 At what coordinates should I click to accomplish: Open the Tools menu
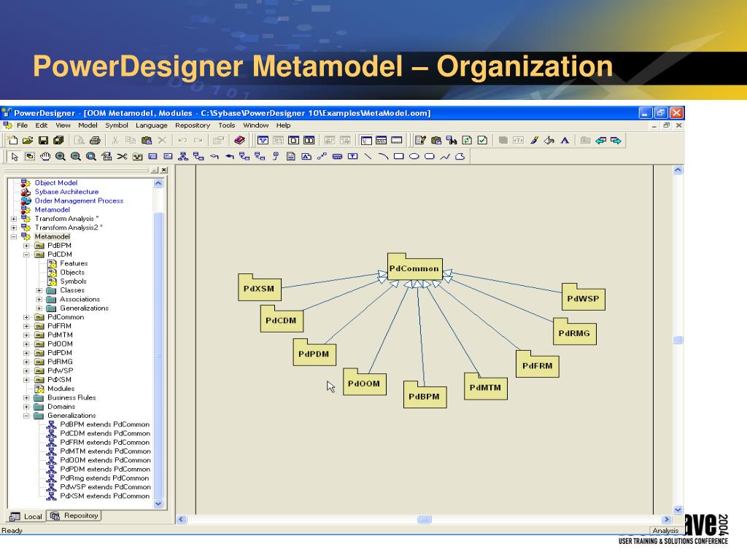(x=227, y=125)
